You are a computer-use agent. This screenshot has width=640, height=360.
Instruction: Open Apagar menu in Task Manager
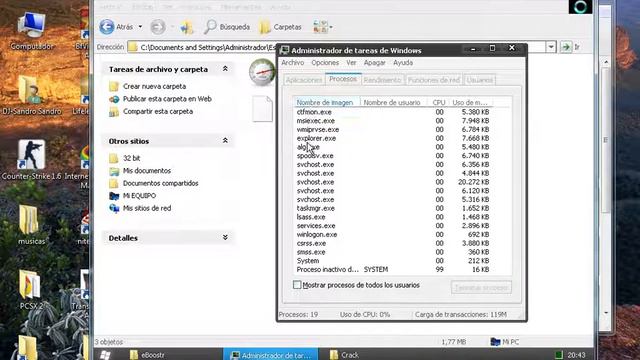point(375,63)
